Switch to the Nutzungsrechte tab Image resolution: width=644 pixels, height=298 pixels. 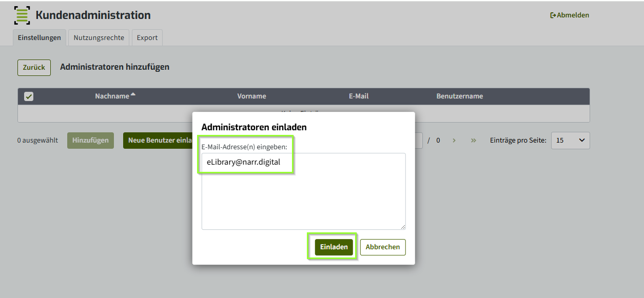click(99, 38)
